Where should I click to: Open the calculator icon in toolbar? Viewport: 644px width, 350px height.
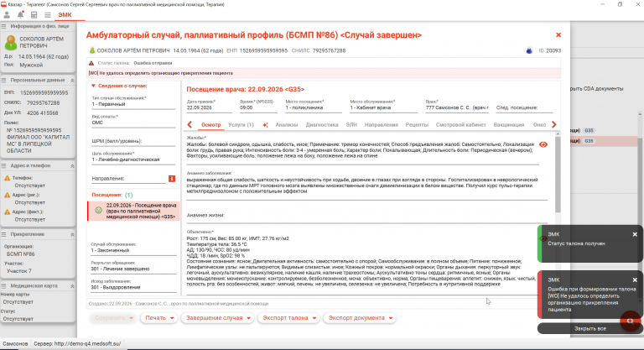[34, 15]
